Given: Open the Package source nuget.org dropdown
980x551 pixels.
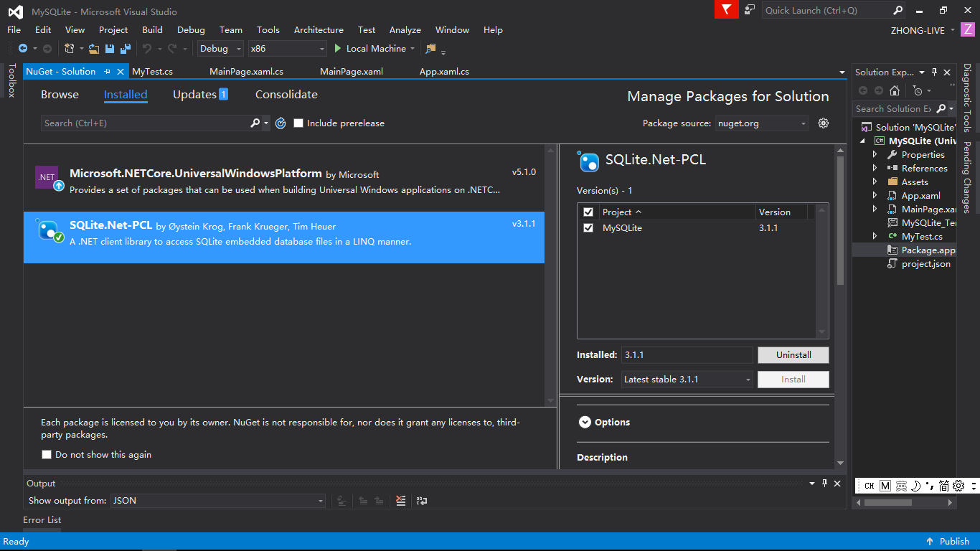Looking at the screenshot, I should [x=762, y=123].
